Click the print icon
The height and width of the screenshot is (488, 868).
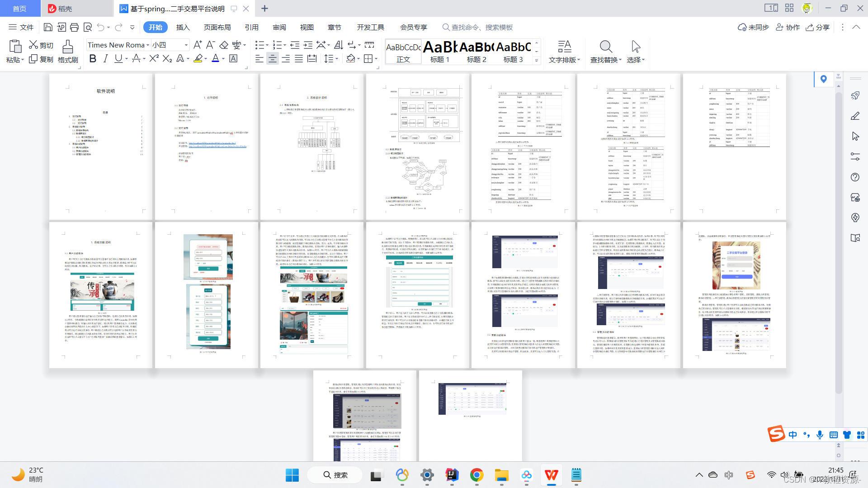[x=75, y=27]
